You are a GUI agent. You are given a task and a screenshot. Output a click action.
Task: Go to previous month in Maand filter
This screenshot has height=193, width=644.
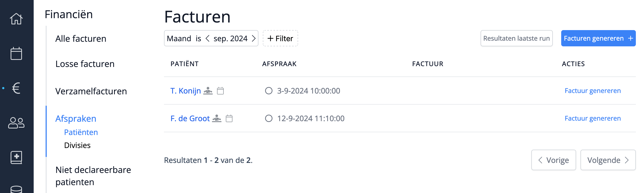pyautogui.click(x=207, y=38)
